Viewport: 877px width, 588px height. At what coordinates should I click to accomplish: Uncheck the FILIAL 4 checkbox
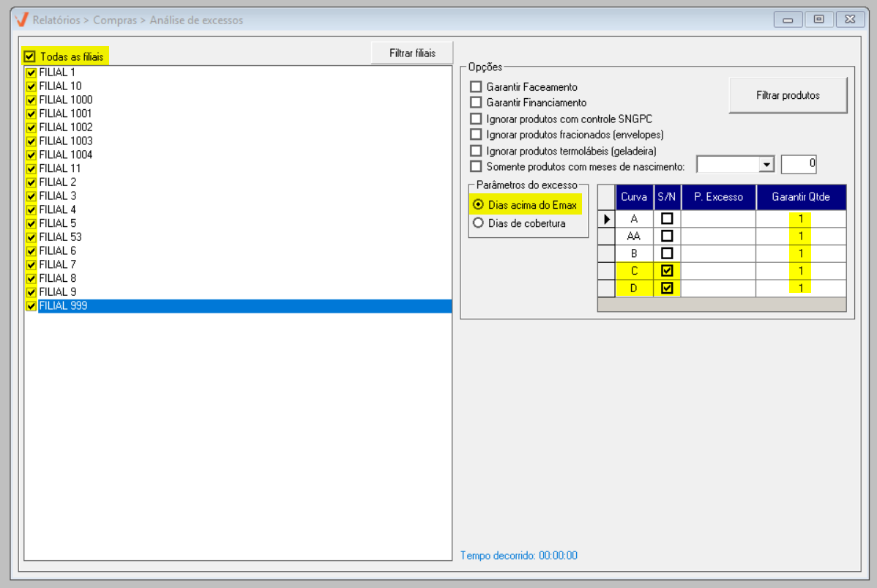[x=31, y=210]
